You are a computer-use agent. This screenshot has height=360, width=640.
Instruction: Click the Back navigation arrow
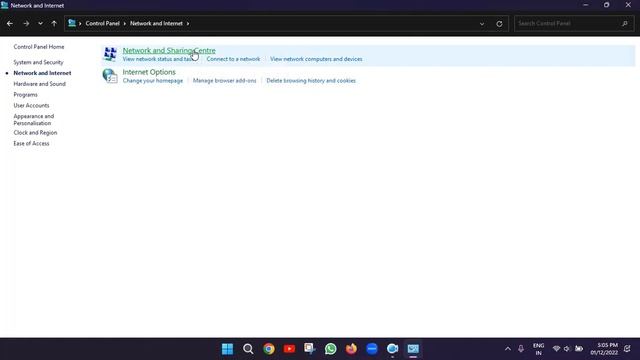(10, 24)
